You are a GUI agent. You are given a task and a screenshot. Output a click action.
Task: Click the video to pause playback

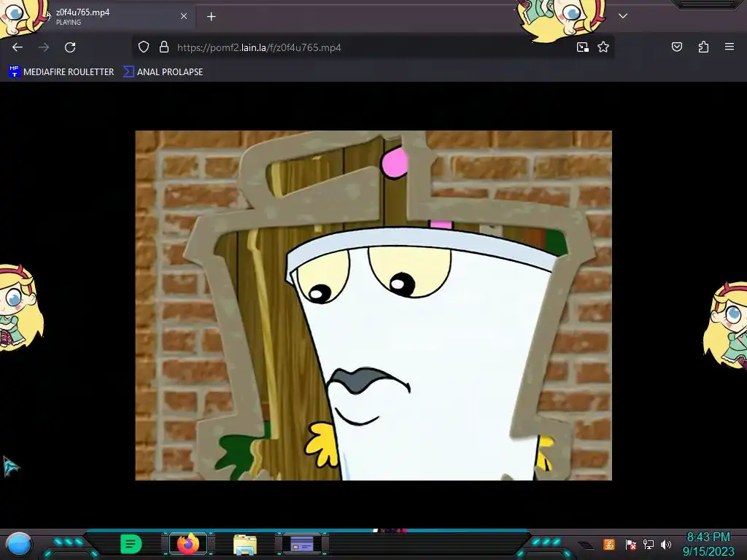click(x=373, y=306)
